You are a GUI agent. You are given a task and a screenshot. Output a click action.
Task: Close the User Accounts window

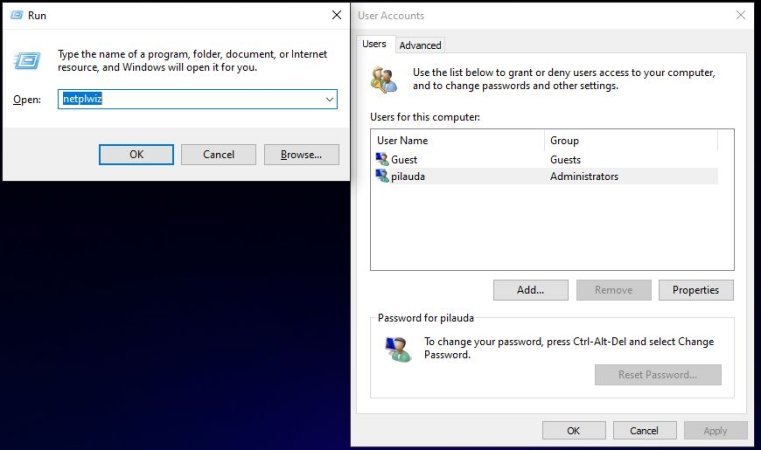click(x=741, y=15)
